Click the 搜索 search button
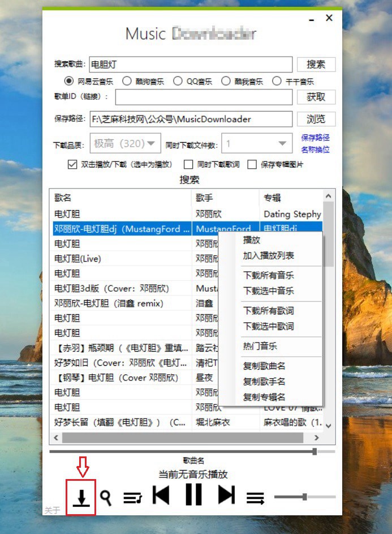 [x=316, y=64]
